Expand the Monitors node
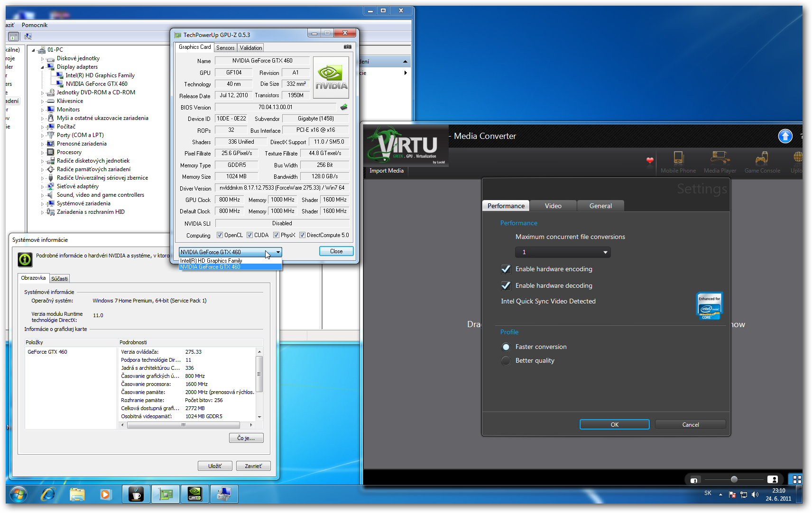The width and height of the screenshot is (812, 513). click(42, 110)
